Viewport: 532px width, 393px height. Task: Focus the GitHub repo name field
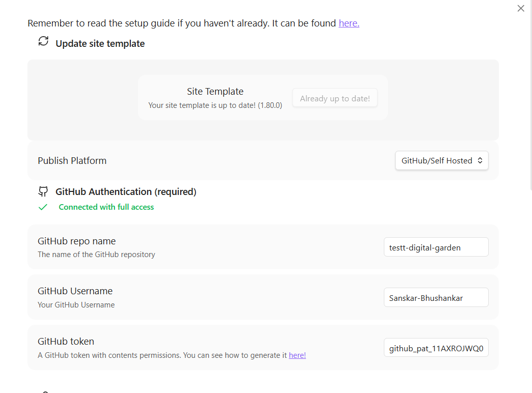pos(436,247)
